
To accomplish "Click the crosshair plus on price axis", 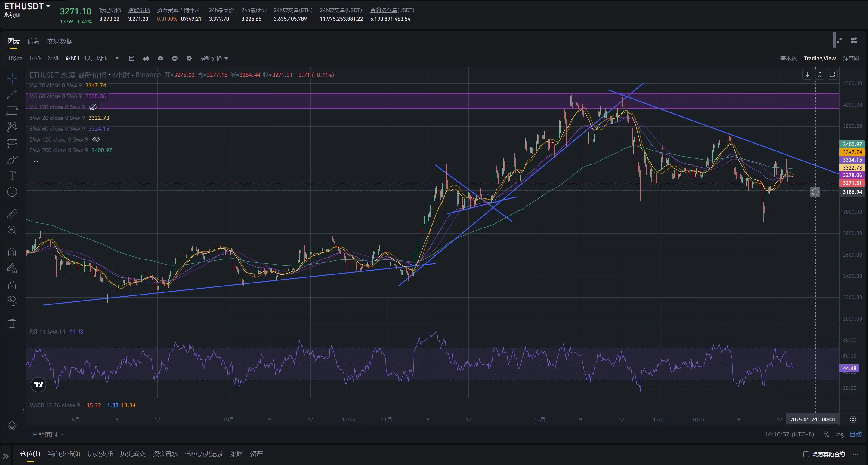I will (815, 192).
